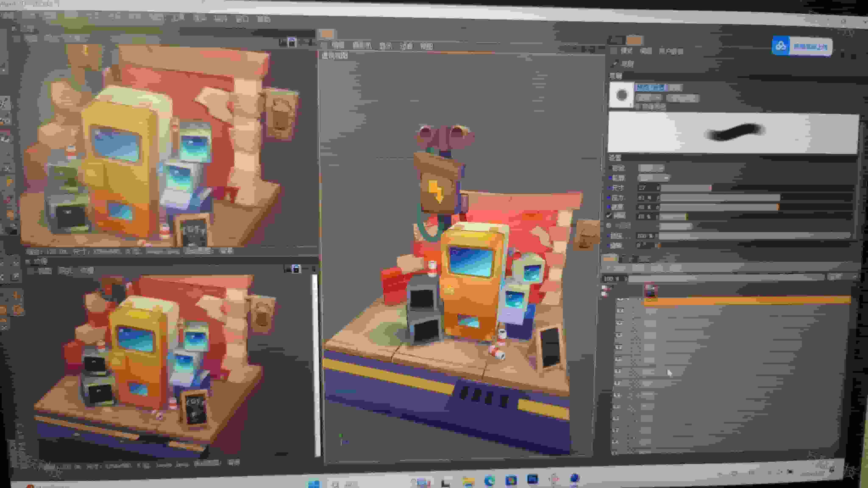Open the 窗口 menu in the main menu bar
This screenshot has height=488, width=868.
(242, 19)
